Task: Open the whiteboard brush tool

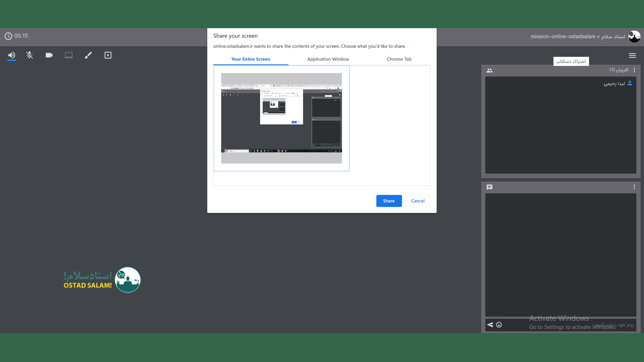Action: pyautogui.click(x=88, y=55)
